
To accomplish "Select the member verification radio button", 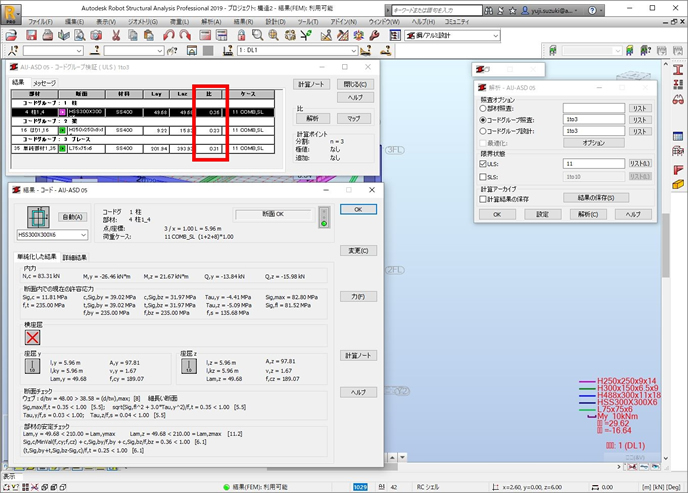I will pyautogui.click(x=483, y=108).
